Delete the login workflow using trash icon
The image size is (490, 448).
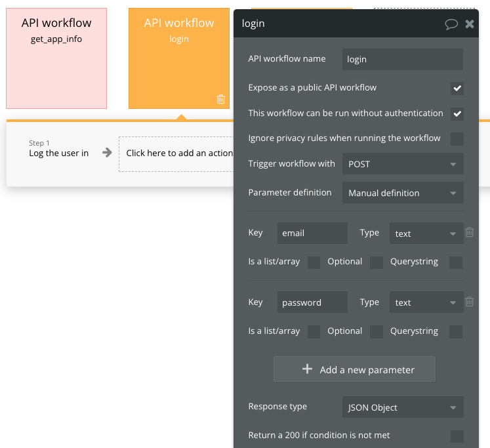tap(221, 99)
